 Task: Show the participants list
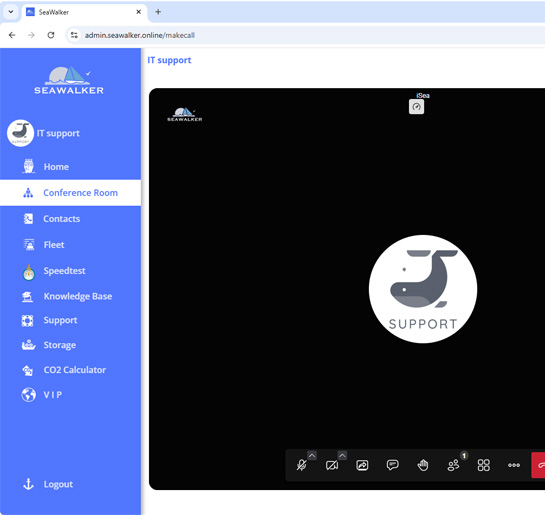coord(453,465)
